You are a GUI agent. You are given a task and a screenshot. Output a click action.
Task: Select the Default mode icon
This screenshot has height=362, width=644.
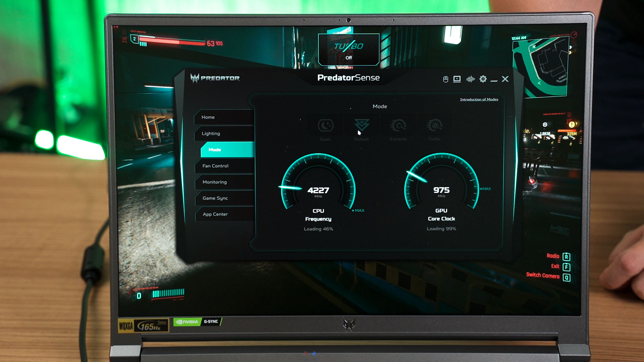(x=362, y=126)
